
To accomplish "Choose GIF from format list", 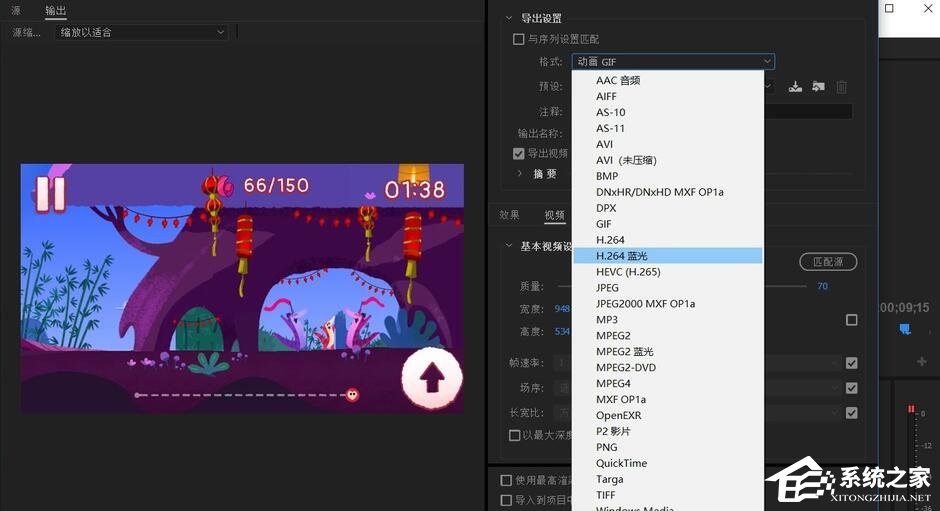I will coord(668,224).
